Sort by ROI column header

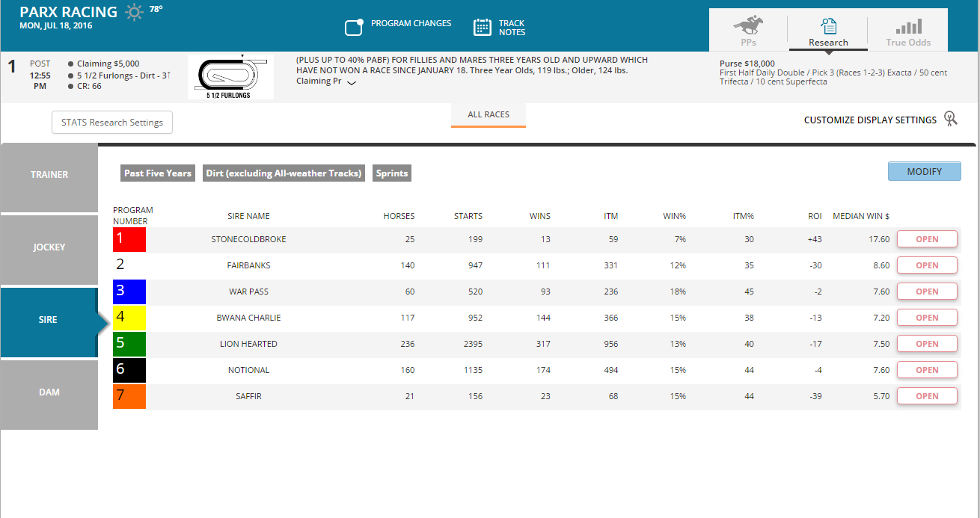[x=815, y=216]
